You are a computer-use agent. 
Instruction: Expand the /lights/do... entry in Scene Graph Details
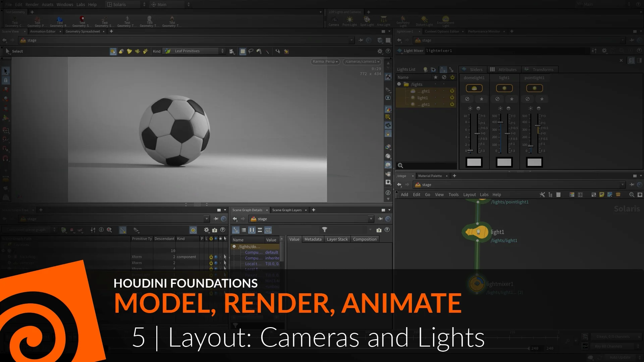point(233,246)
